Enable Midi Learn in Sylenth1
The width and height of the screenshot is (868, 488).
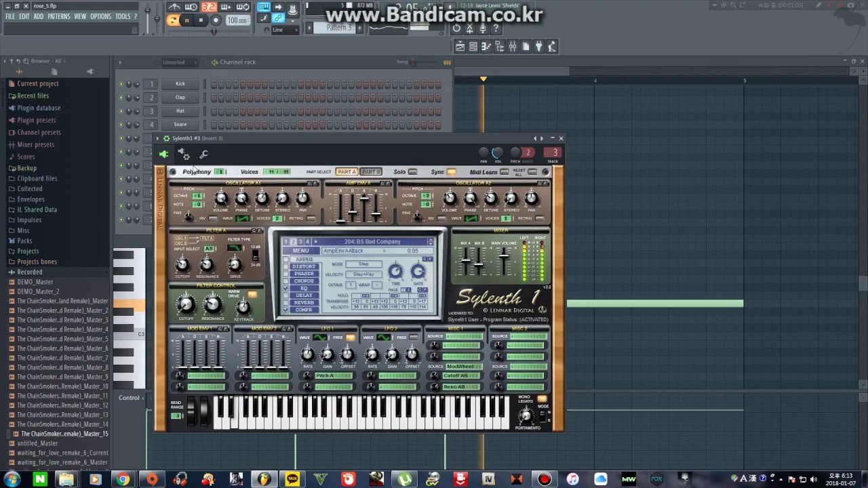(504, 172)
